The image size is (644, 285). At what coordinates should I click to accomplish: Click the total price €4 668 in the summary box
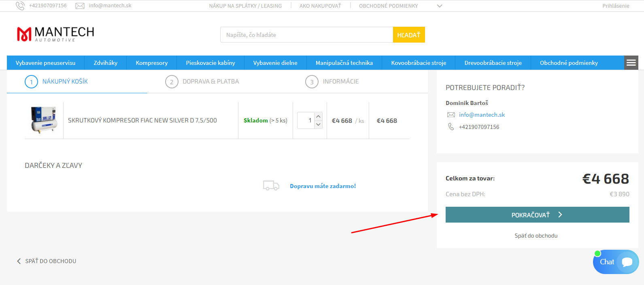606,179
